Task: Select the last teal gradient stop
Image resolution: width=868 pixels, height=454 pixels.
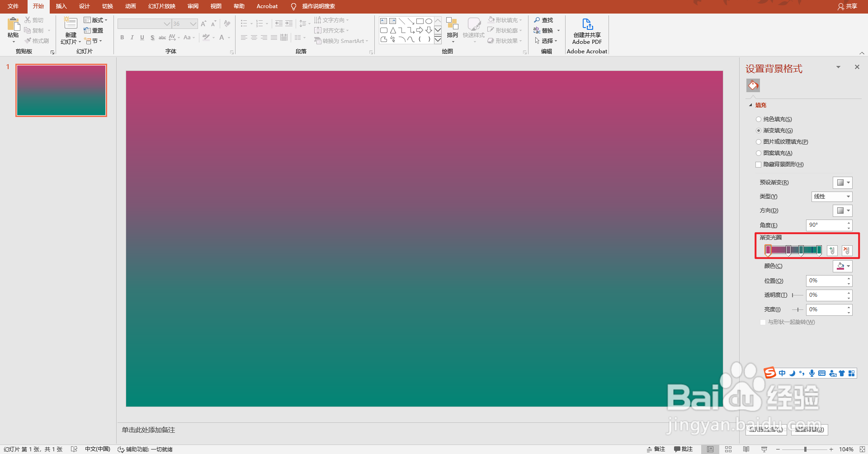Action: coord(819,250)
